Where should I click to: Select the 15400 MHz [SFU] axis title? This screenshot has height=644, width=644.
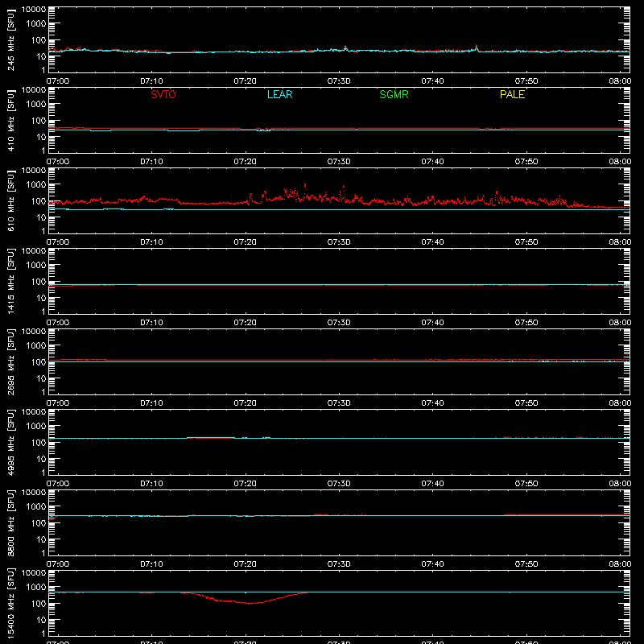pos(10,603)
